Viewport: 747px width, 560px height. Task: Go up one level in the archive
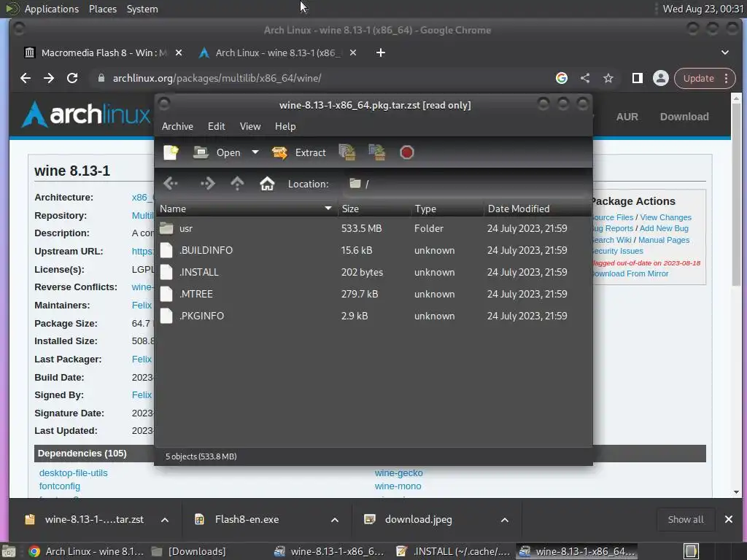click(x=237, y=183)
